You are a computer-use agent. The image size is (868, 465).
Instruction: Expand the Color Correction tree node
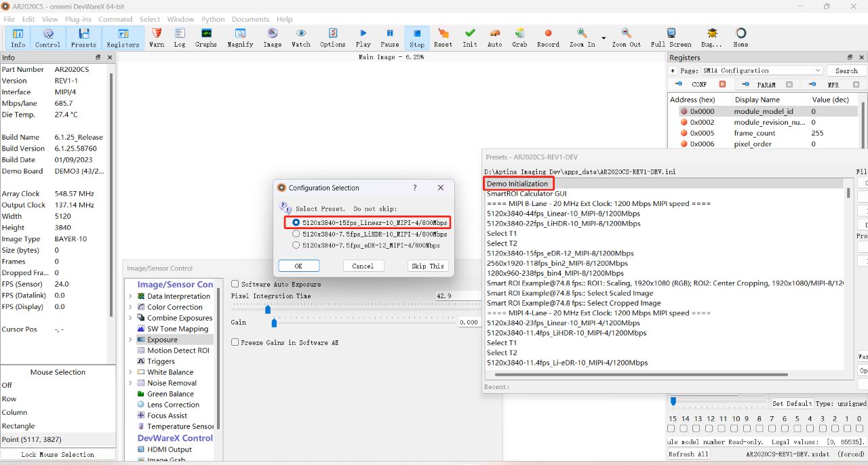click(130, 307)
